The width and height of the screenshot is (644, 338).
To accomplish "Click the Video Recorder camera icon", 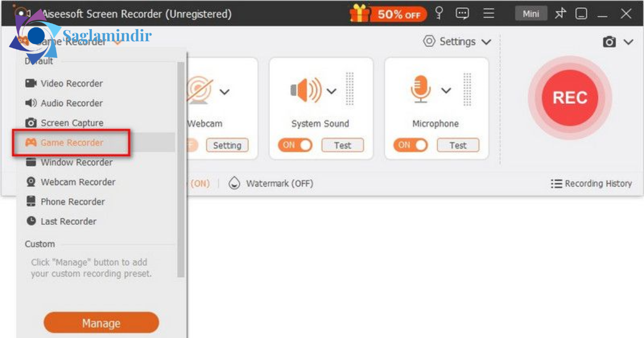I will point(31,83).
